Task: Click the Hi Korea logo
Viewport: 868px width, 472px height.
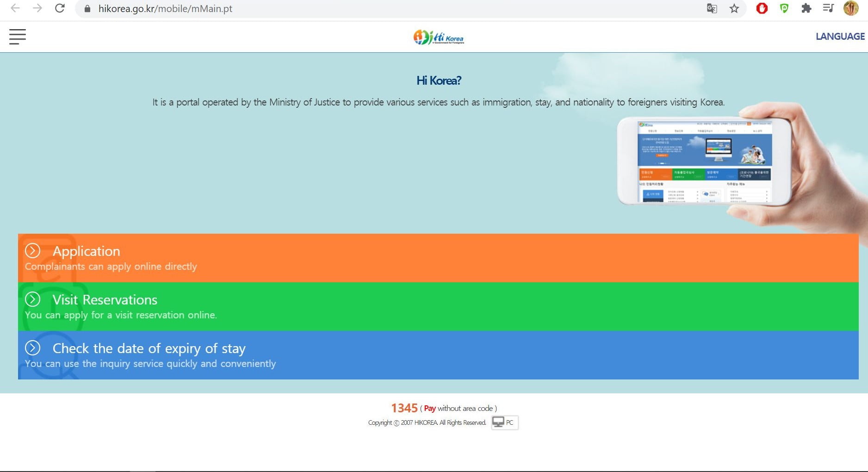Action: click(439, 37)
